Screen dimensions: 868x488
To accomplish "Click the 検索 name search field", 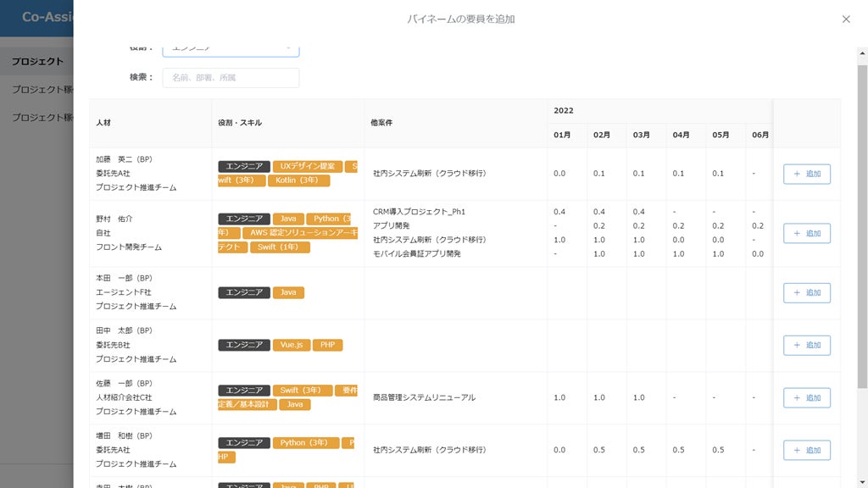I will tap(231, 78).
